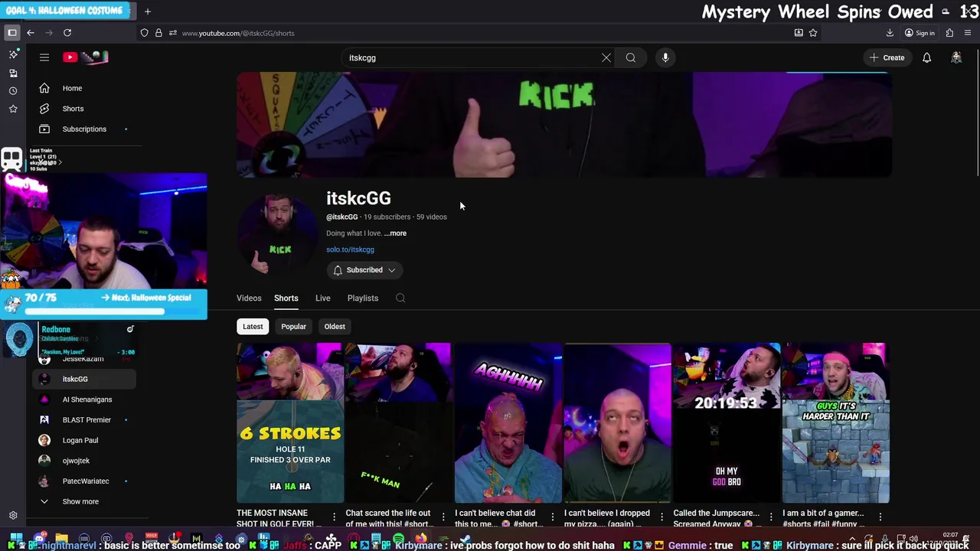
Task: Open browser downloads icon
Action: [x=890, y=33]
